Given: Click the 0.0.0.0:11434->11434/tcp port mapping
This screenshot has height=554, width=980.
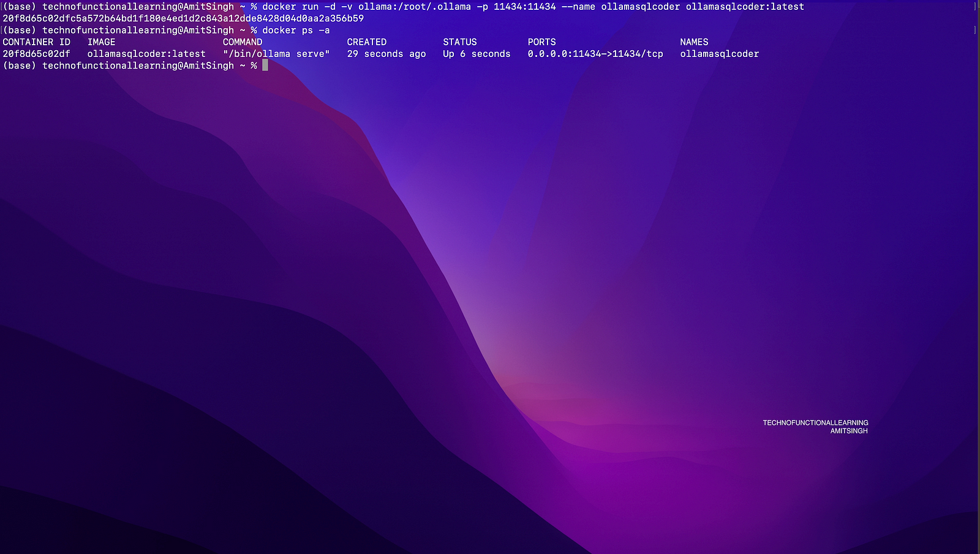Looking at the screenshot, I should point(595,54).
